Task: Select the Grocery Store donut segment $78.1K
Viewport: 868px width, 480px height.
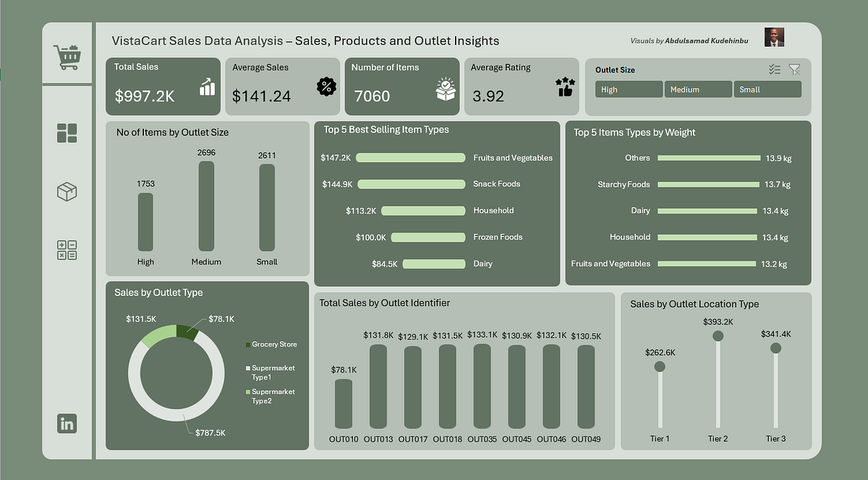Action: [186, 332]
